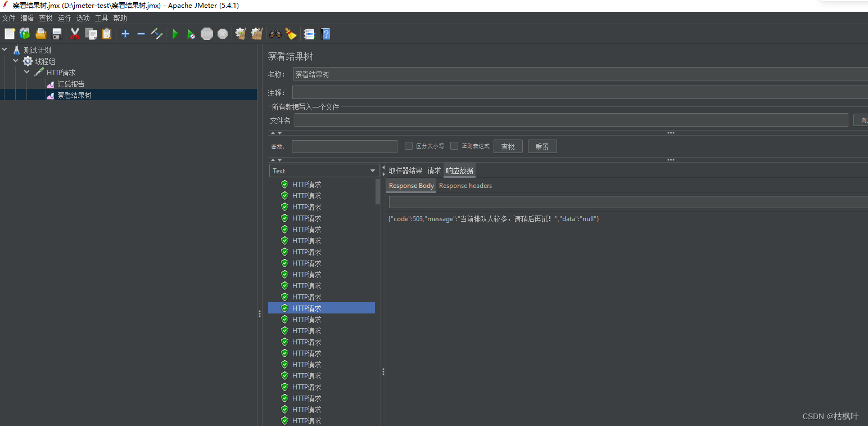Click the green Start test run icon
The image size is (868, 426).
coord(175,34)
